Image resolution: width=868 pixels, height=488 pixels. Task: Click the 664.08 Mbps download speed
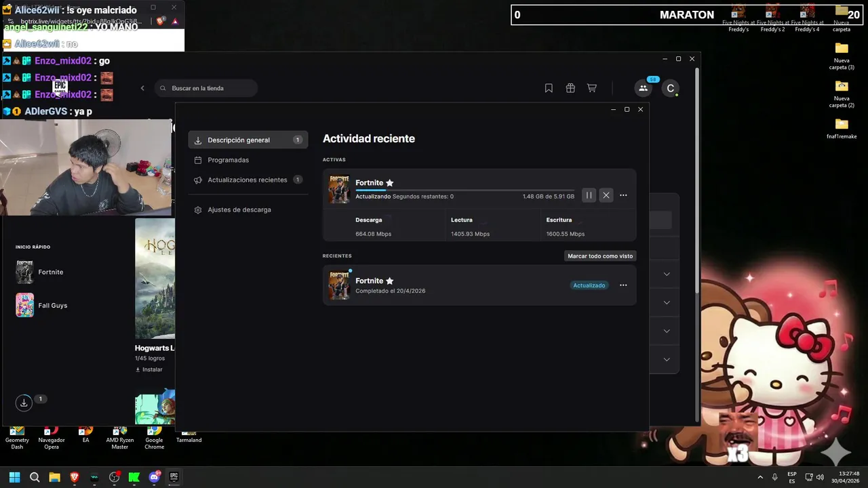373,234
